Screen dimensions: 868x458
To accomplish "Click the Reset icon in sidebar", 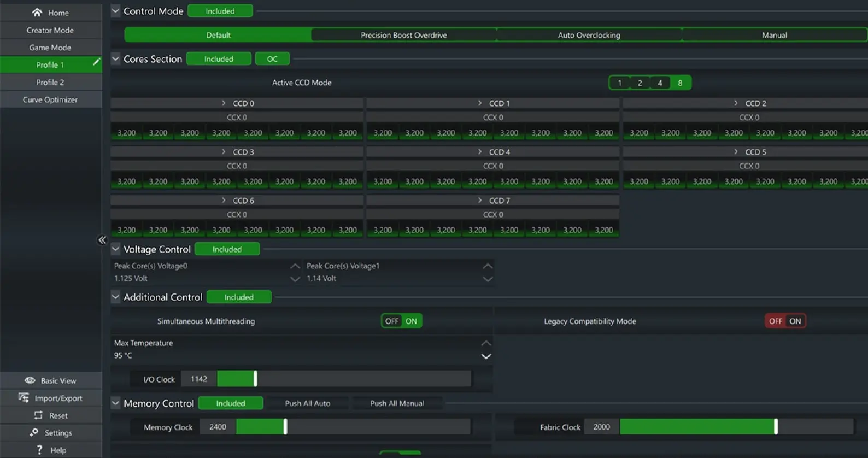I will [38, 415].
